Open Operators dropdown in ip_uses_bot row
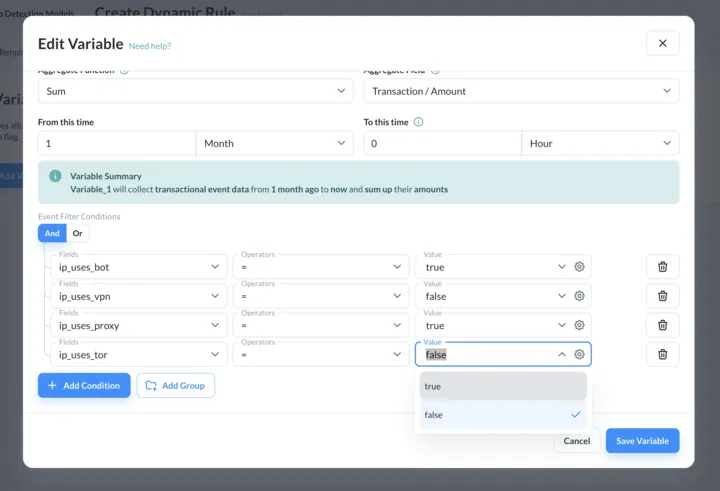 click(321, 267)
